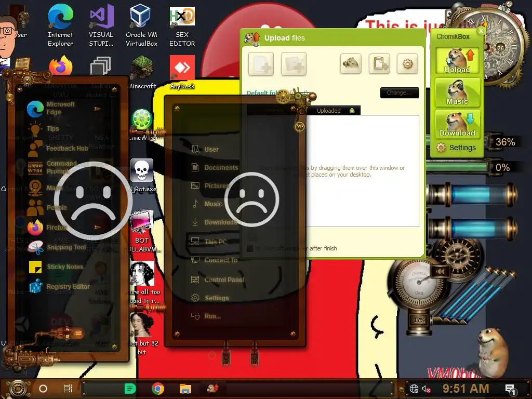Select This PC in the start menu
Viewport: 532px width, 399px height.
tap(209, 242)
